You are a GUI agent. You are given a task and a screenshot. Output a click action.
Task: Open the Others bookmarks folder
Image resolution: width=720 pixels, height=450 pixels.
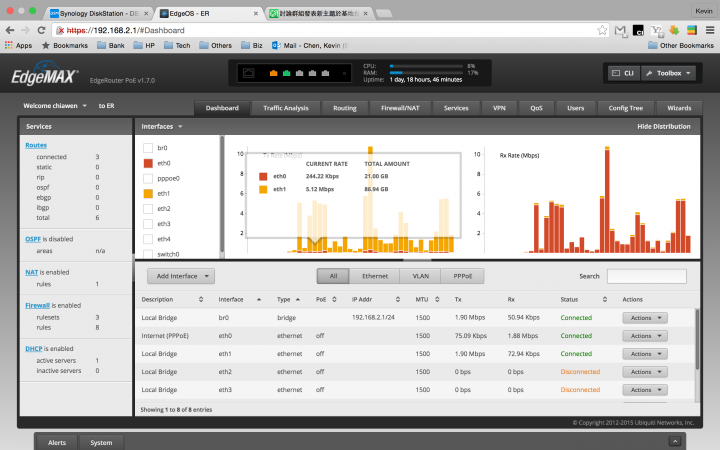coord(215,45)
